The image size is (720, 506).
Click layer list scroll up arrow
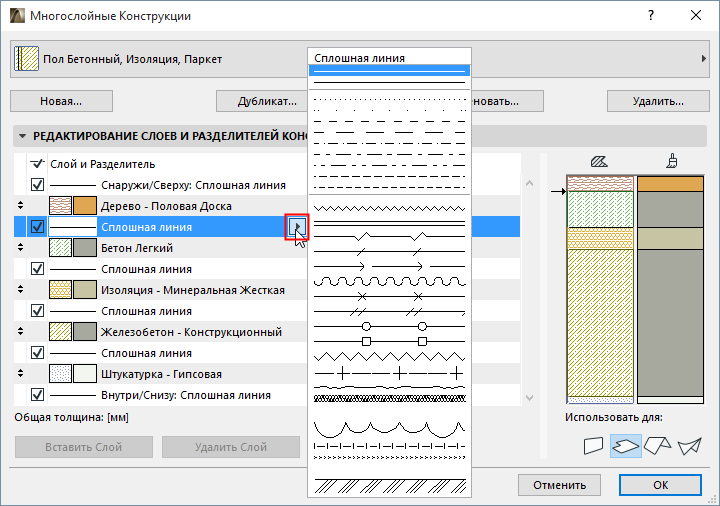tap(529, 183)
